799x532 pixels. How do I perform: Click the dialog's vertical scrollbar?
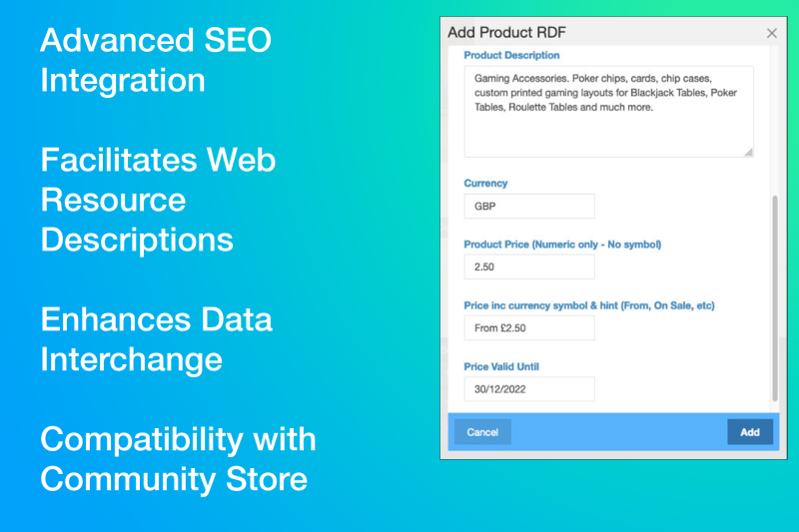point(775,297)
